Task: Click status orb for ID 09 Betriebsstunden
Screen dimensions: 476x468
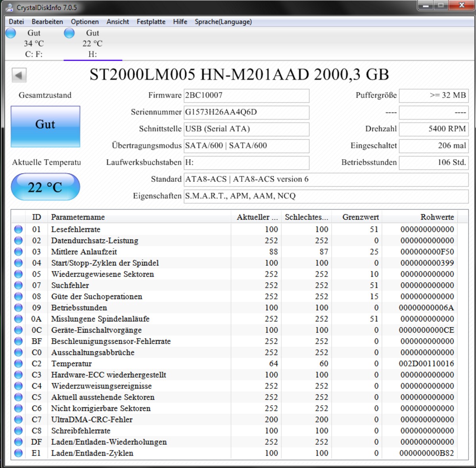Action: click(18, 308)
